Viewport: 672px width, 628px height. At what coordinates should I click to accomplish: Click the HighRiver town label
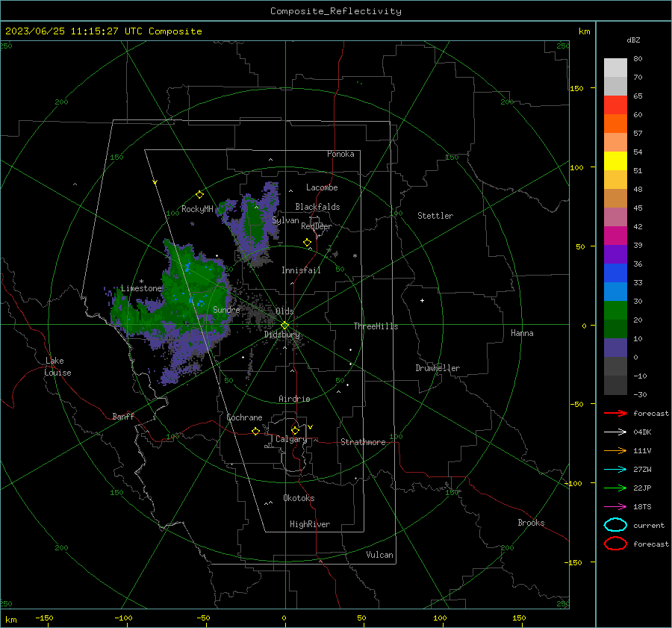[x=310, y=524]
